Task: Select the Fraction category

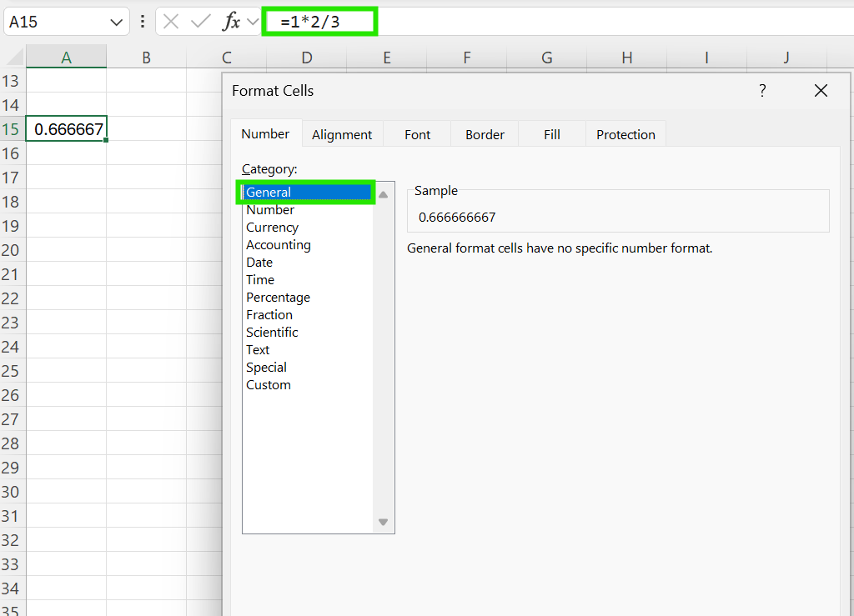Action: point(269,314)
